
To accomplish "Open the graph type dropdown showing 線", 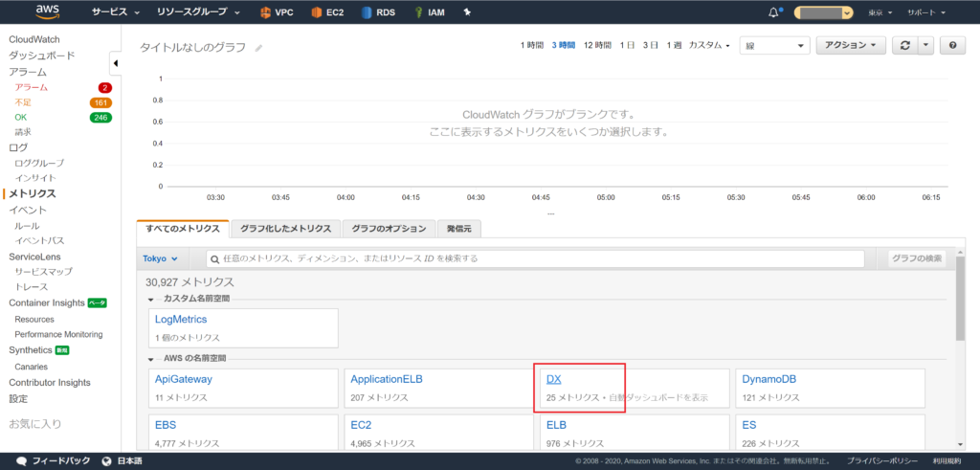I will (774, 45).
